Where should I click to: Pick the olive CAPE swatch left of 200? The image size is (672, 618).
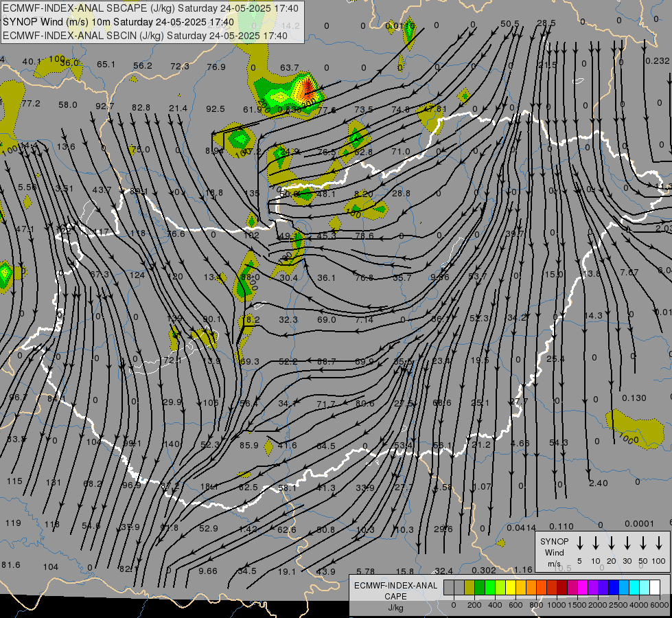(x=470, y=588)
